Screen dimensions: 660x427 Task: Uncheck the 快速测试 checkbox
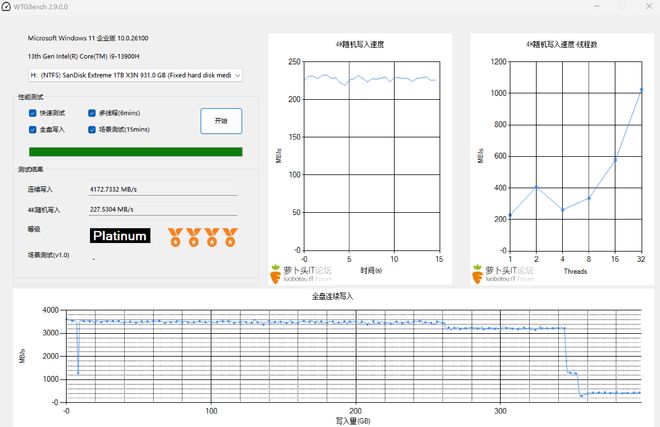(33, 113)
